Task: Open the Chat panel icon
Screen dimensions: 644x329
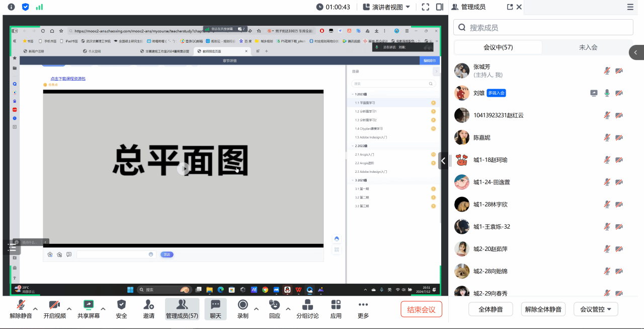Action: point(215,305)
